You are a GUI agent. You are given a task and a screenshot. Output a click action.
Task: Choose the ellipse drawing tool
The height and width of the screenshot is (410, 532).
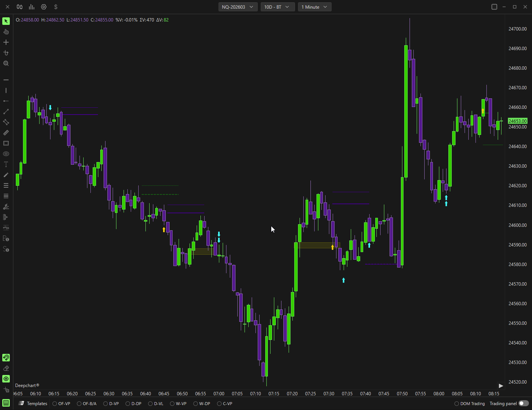click(6, 154)
